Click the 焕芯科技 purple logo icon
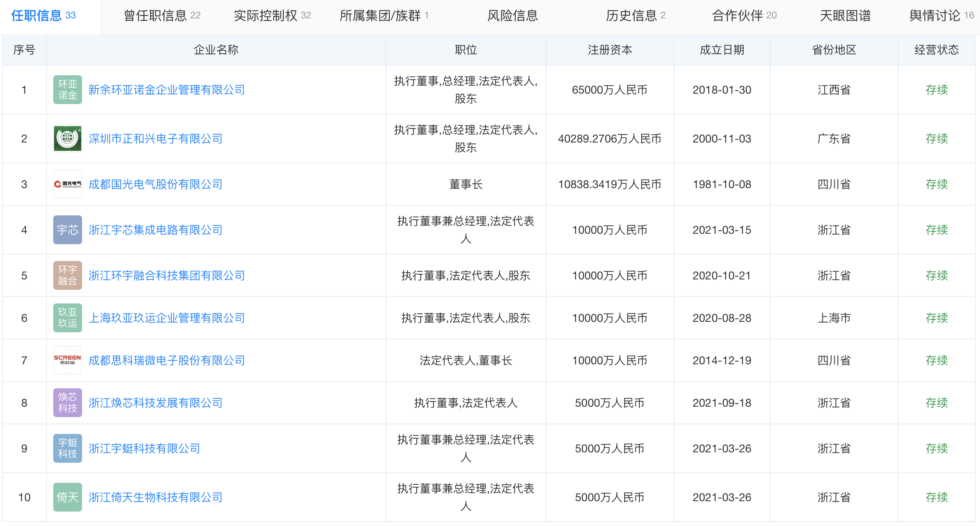Image resolution: width=980 pixels, height=526 pixels. (67, 403)
